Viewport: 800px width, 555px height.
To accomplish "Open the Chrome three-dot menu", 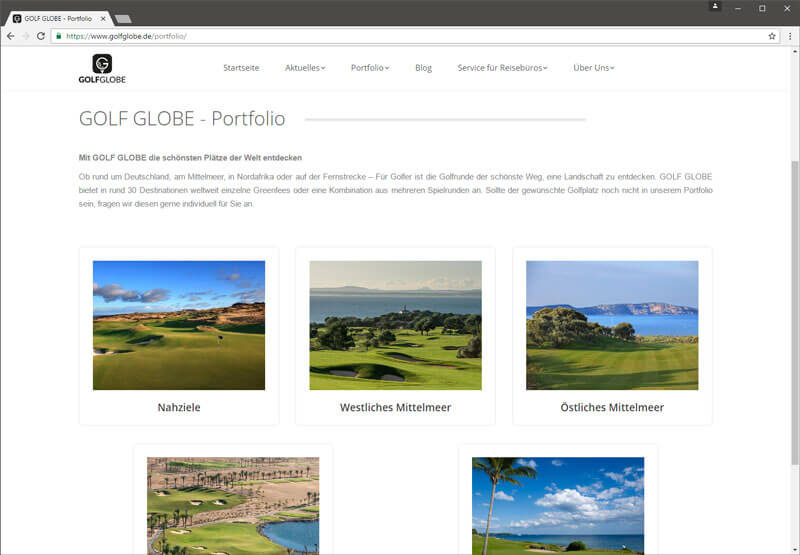I will coord(790,36).
